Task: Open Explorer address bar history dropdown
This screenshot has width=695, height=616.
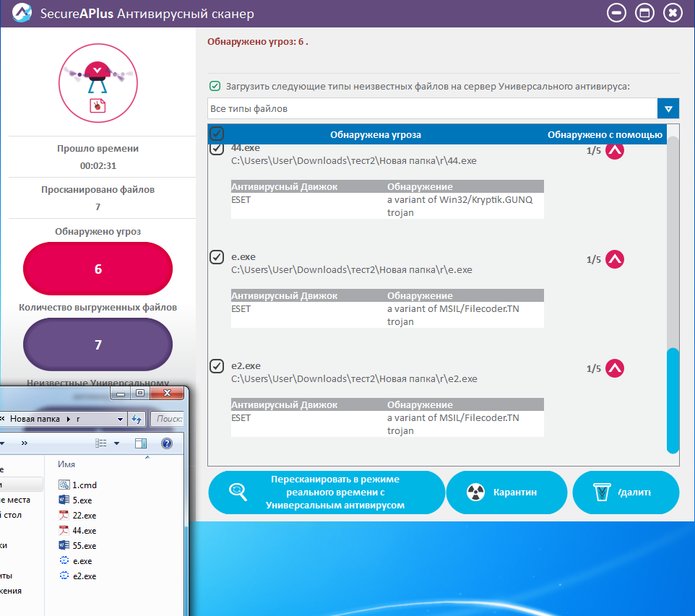Action: [x=120, y=419]
